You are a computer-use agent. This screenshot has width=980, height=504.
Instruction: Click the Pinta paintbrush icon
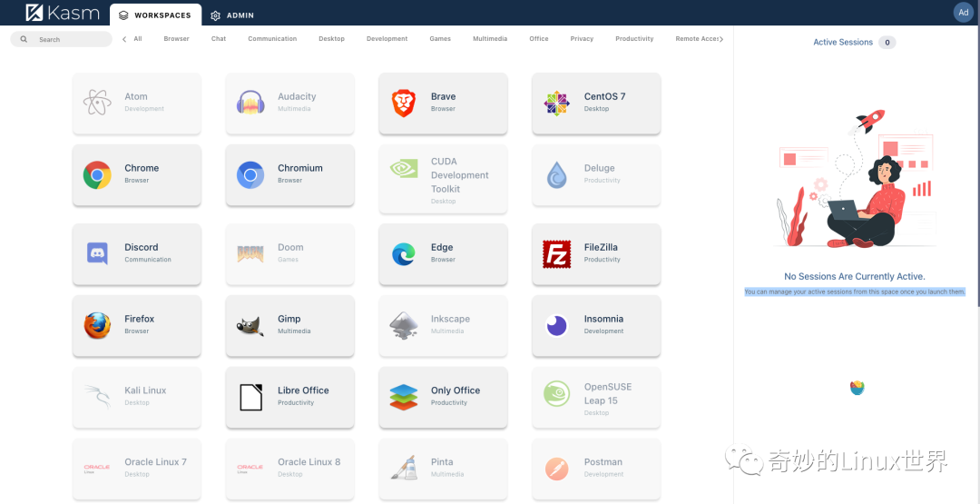404,468
